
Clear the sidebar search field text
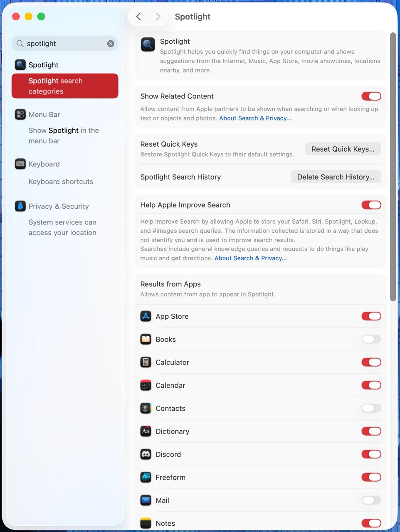(x=111, y=44)
